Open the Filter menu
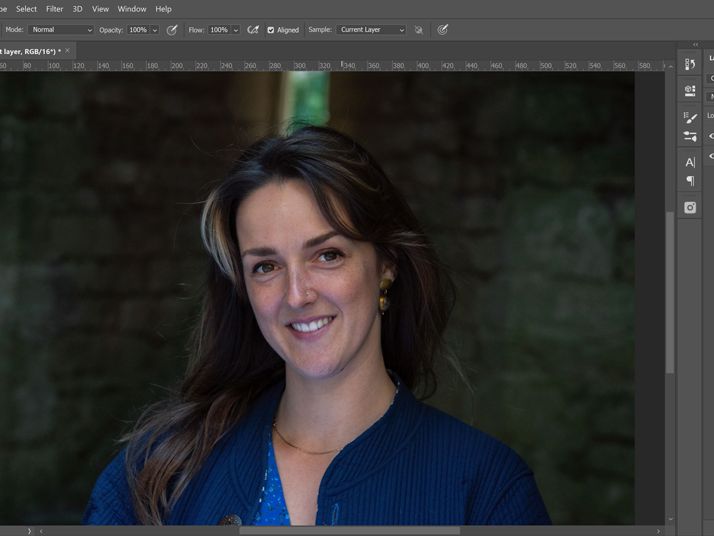714x536 pixels. (x=54, y=9)
